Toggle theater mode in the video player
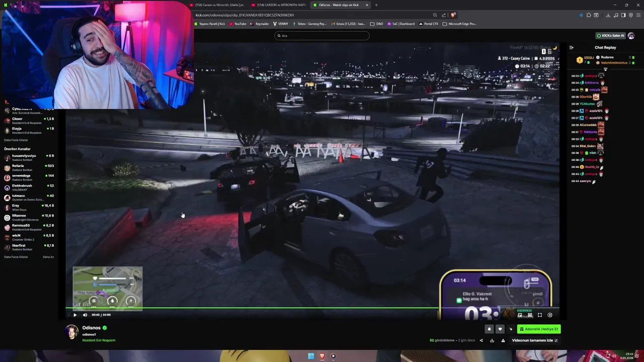Screen dimensions: 644x362 530,315
